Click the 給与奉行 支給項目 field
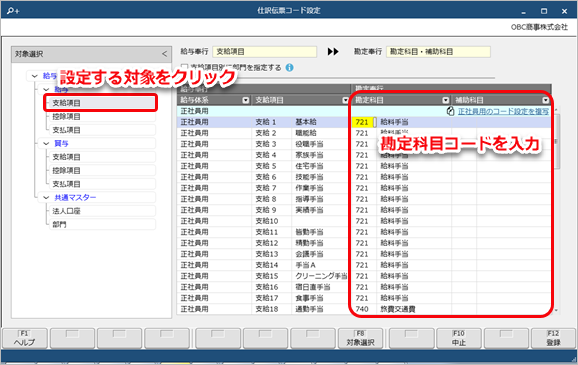The height and width of the screenshot is (365, 578). click(x=264, y=52)
